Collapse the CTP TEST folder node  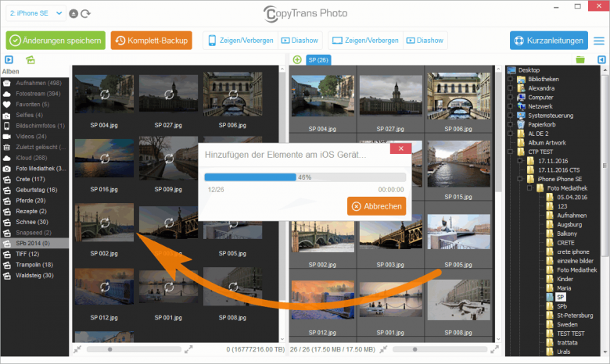[511, 152]
